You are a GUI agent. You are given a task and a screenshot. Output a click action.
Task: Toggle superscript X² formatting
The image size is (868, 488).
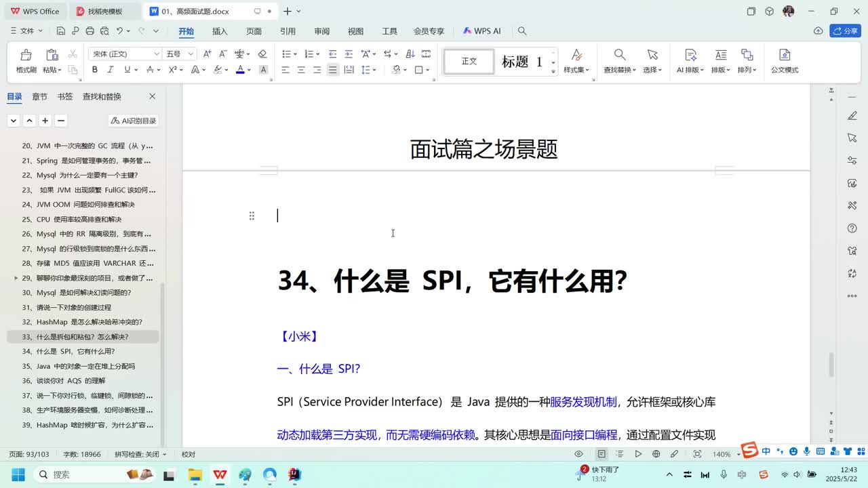pyautogui.click(x=173, y=70)
